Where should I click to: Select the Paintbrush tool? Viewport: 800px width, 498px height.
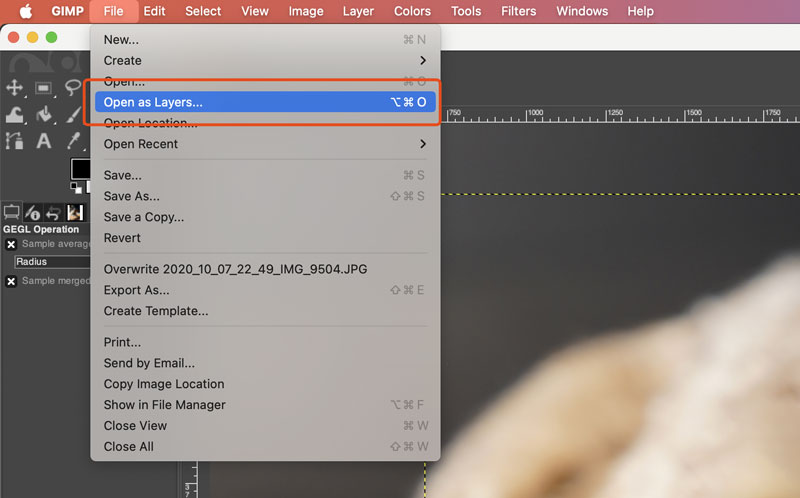click(73, 115)
